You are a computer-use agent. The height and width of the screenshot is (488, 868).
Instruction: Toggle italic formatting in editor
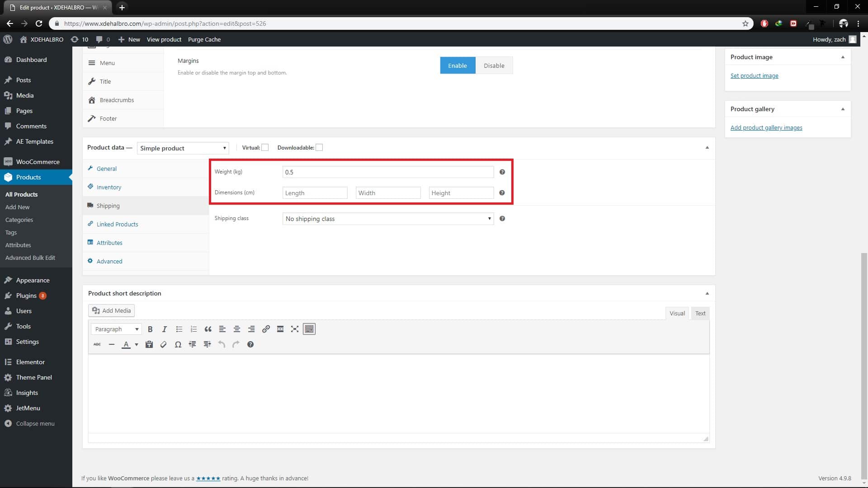pos(165,329)
